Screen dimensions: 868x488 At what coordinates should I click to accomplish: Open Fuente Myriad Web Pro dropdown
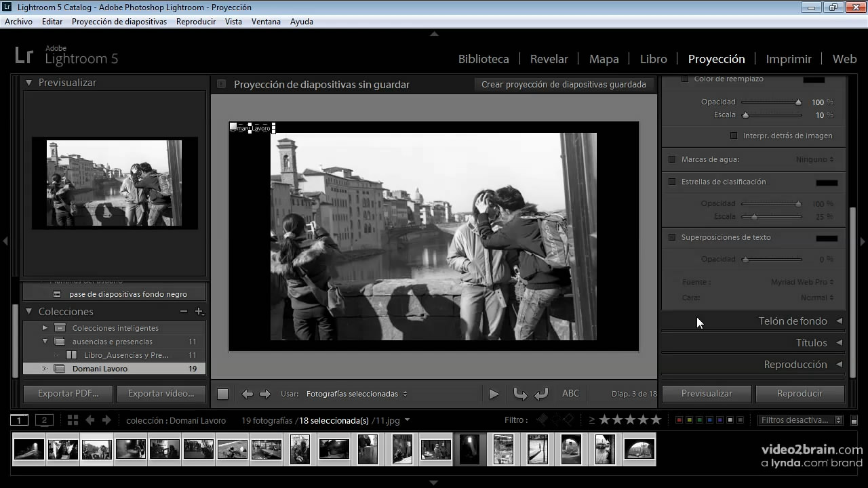(x=802, y=282)
